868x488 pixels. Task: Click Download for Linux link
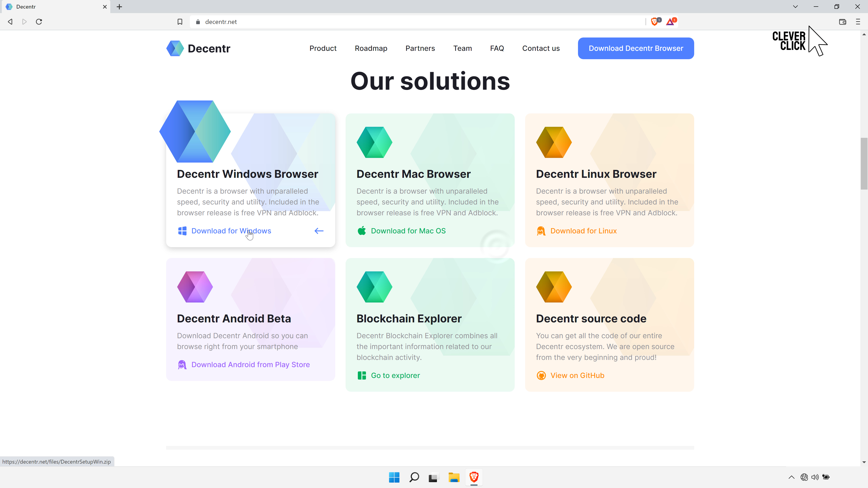(x=583, y=231)
